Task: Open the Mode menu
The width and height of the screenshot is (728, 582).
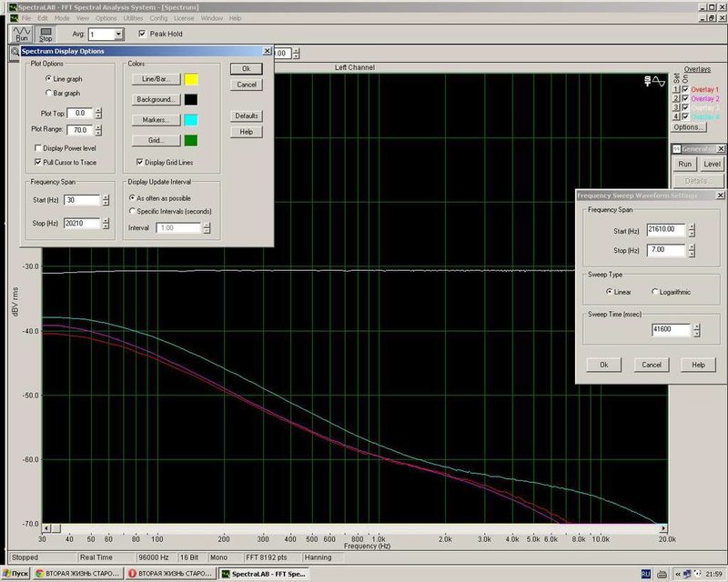Action: pos(62,18)
